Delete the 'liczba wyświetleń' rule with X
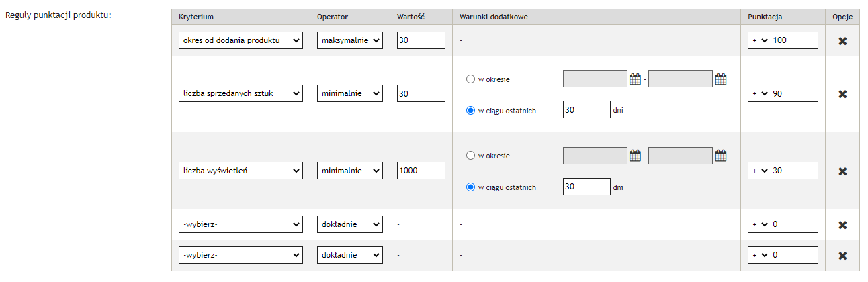The width and height of the screenshot is (868, 282). pos(842,171)
